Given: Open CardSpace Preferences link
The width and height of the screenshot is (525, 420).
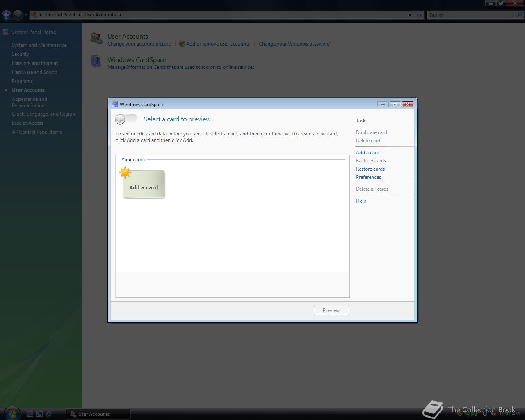Looking at the screenshot, I should click(368, 177).
